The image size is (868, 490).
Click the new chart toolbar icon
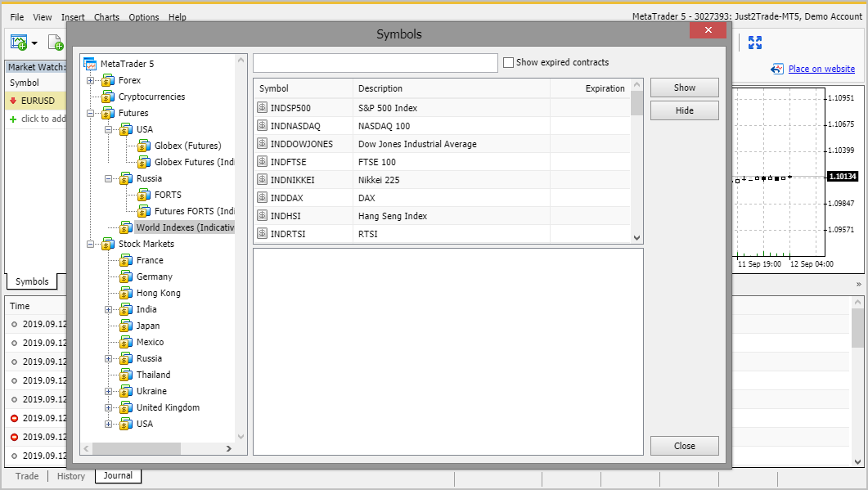[19, 43]
